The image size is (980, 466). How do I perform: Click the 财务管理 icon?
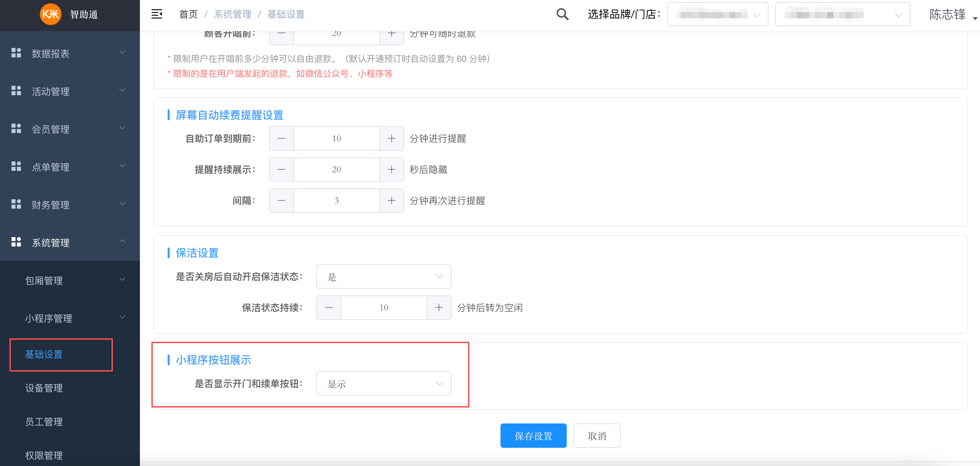pos(16,204)
